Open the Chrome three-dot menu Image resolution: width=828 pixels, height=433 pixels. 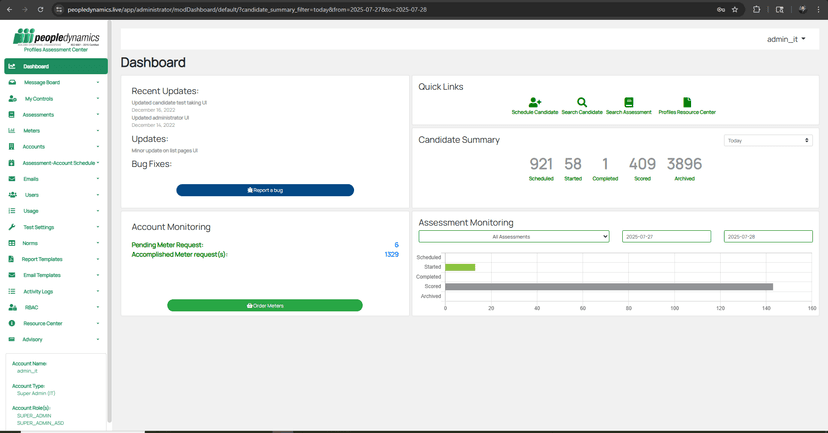[x=818, y=10]
